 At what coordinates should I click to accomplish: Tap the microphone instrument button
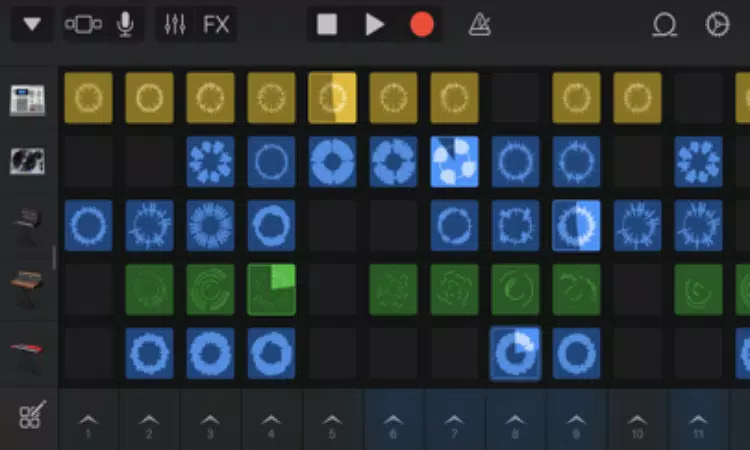pyautogui.click(x=125, y=24)
